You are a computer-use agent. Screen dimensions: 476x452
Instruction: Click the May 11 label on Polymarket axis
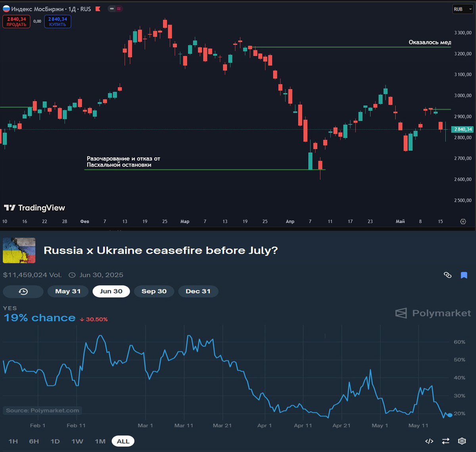[418, 425]
